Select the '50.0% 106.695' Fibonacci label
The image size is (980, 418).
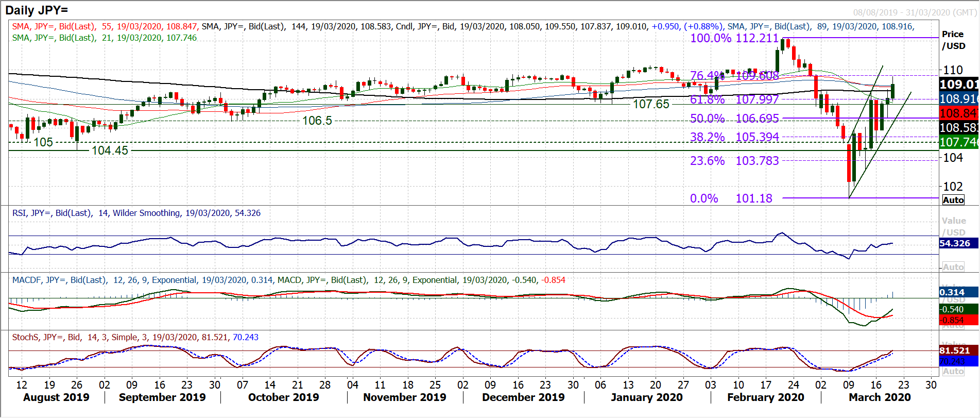click(734, 119)
